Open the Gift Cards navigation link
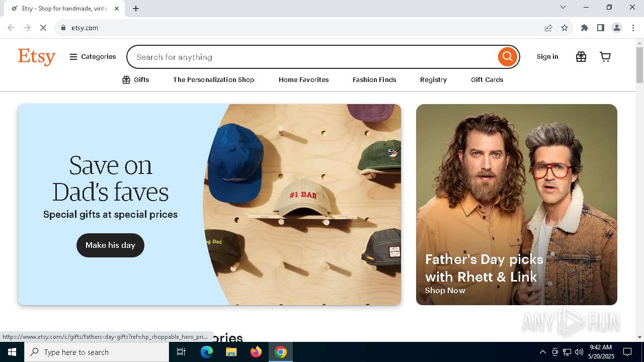Viewport: 644px width, 362px height. (487, 79)
